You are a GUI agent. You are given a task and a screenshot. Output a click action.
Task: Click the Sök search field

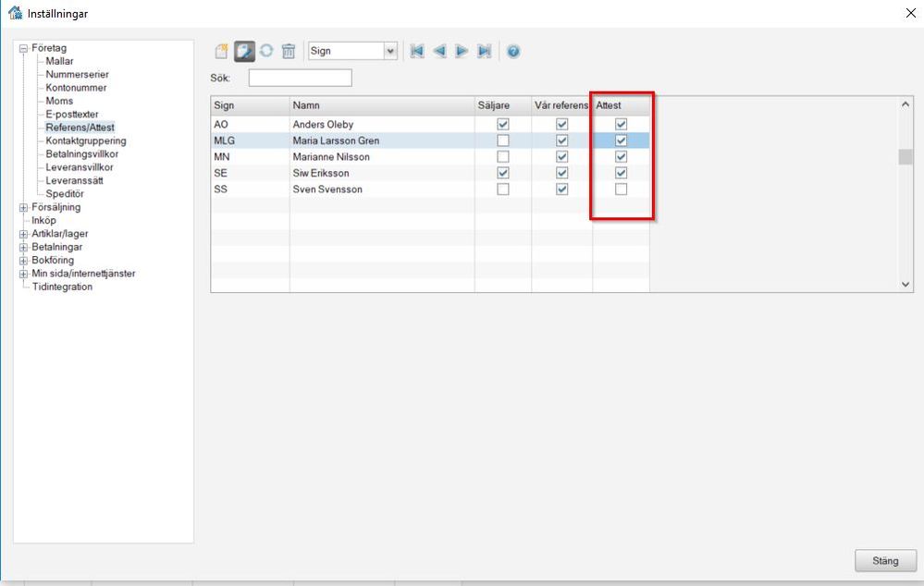300,78
